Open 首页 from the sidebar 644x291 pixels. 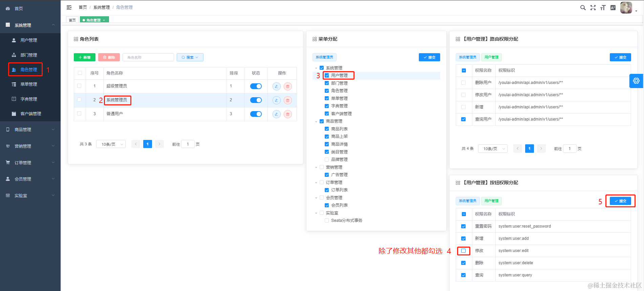pos(30,8)
